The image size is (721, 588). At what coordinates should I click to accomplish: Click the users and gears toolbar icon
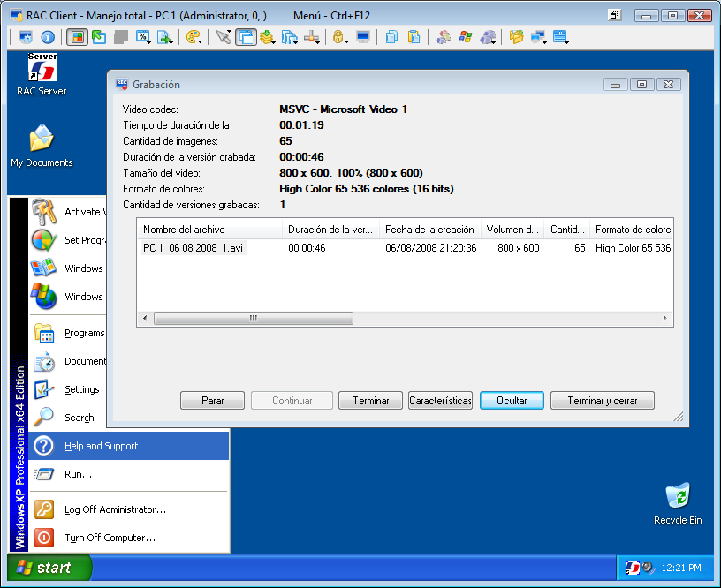pyautogui.click(x=444, y=37)
